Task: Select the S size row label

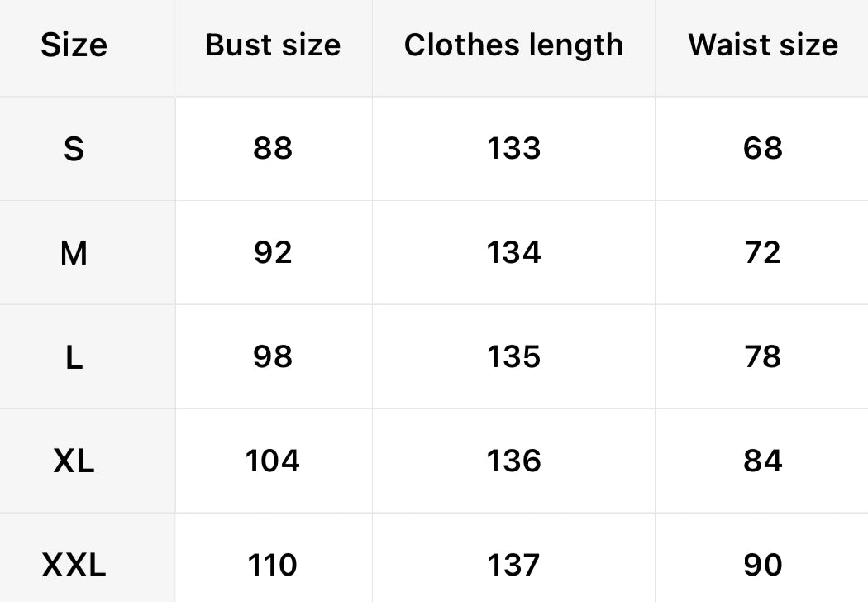Action: (x=74, y=149)
